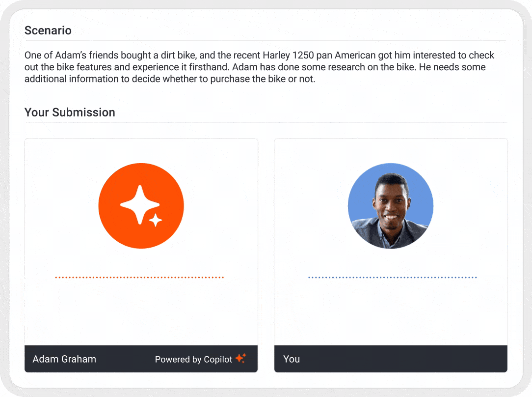Click the small sparkle next to Copilot text
This screenshot has height=397, width=532.
240,359
